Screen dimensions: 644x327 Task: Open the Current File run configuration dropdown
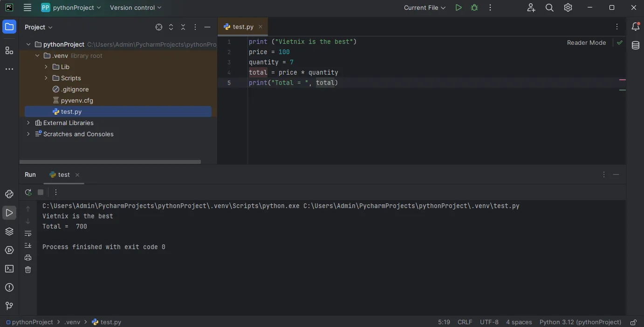[x=424, y=7]
